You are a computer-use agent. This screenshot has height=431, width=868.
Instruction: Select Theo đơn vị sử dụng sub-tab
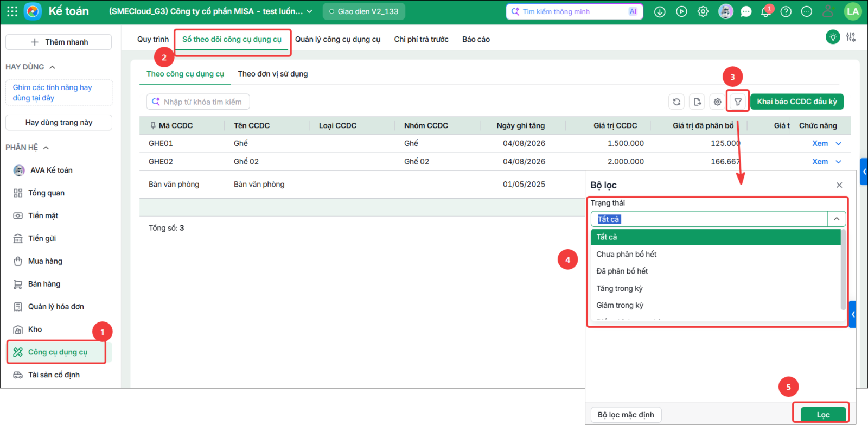272,74
